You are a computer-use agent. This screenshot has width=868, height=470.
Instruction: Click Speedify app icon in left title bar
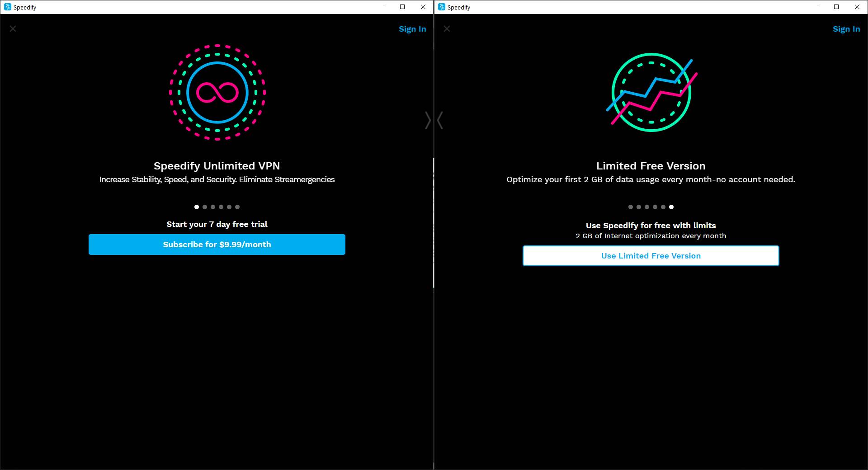click(x=7, y=7)
